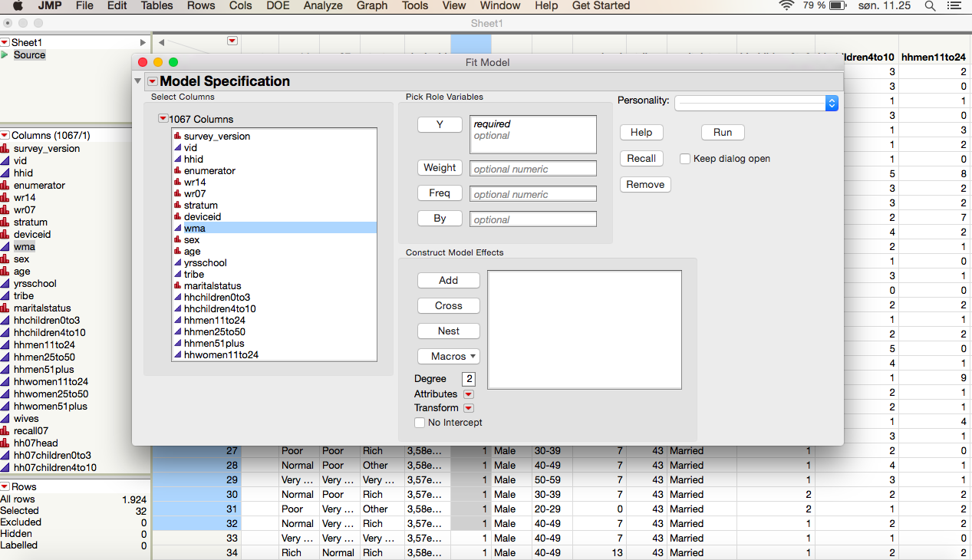972x560 pixels.
Task: Open the DOE menu
Action: coord(277,6)
